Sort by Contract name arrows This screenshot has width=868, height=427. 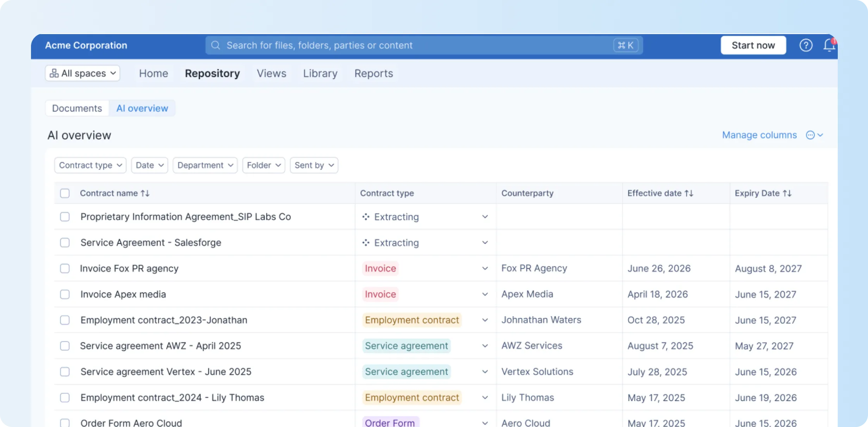(145, 193)
